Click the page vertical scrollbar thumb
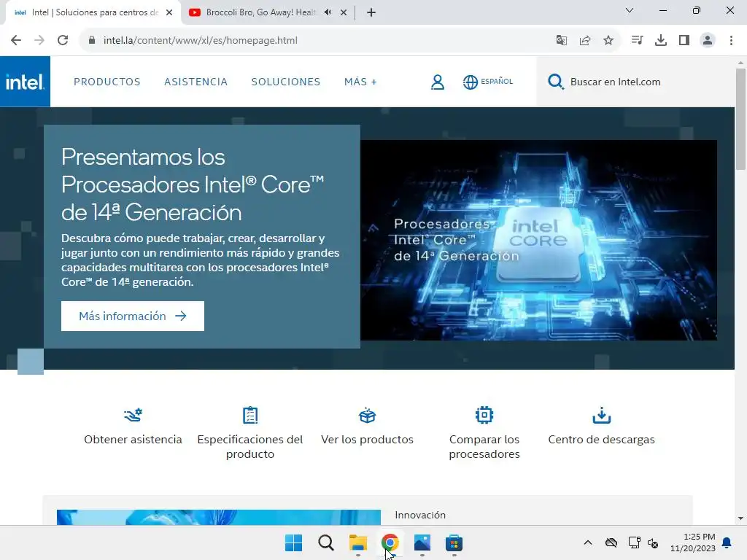The width and height of the screenshot is (747, 560). (x=740, y=119)
